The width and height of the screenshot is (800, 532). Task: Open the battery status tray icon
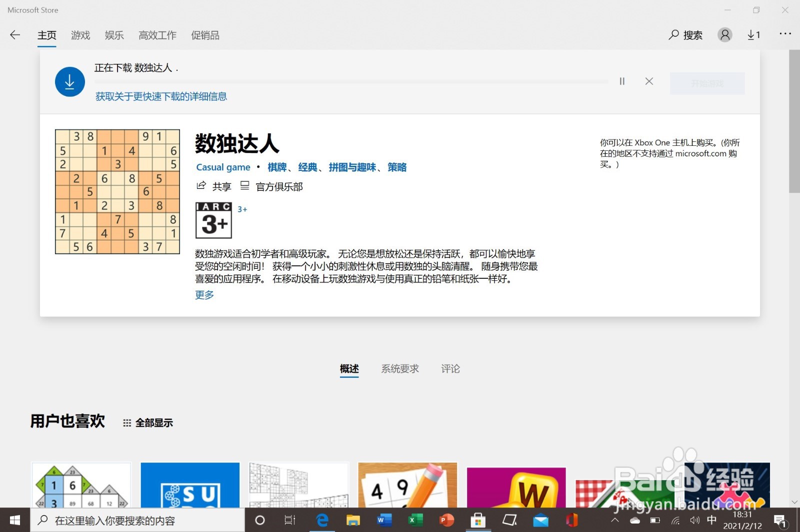(x=655, y=521)
